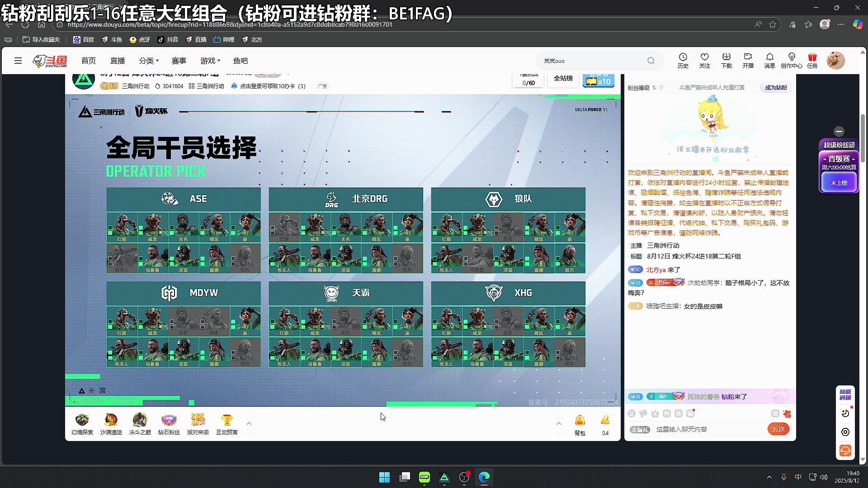Screen dimensions: 868x488
Task: Open 新版调研 survey link
Action: pyautogui.click(x=845, y=394)
